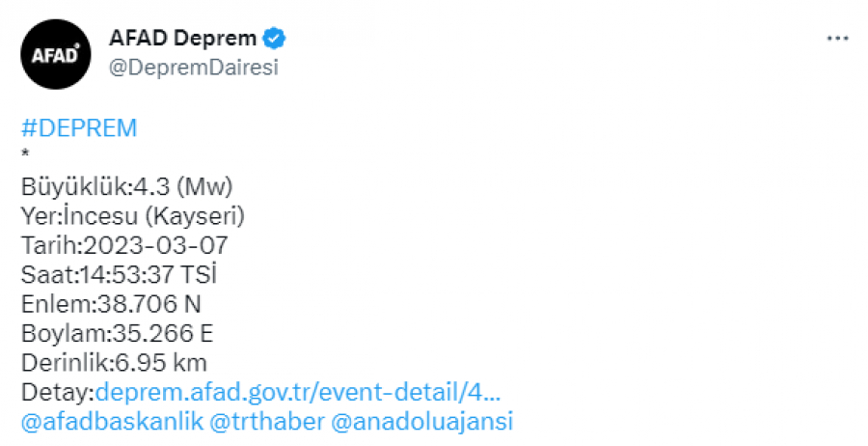Click the Boylam:35.266 E longitude line
Viewport: 868px width, 446px height.
tap(117, 333)
